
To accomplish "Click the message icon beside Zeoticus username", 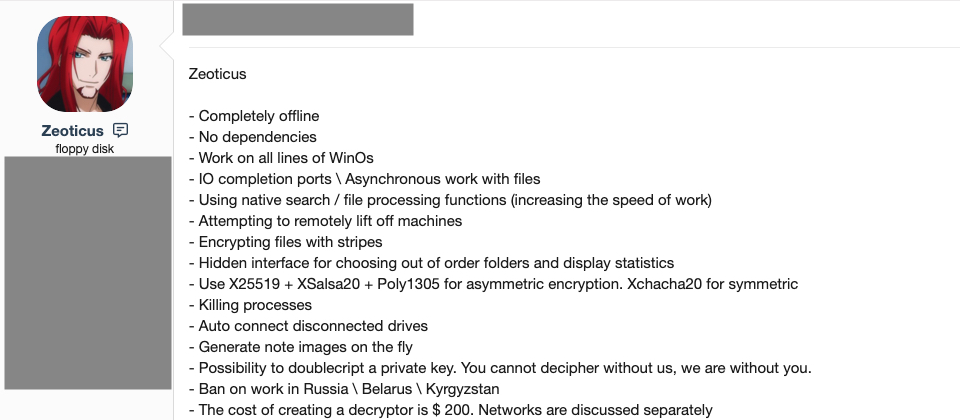I will point(121,130).
